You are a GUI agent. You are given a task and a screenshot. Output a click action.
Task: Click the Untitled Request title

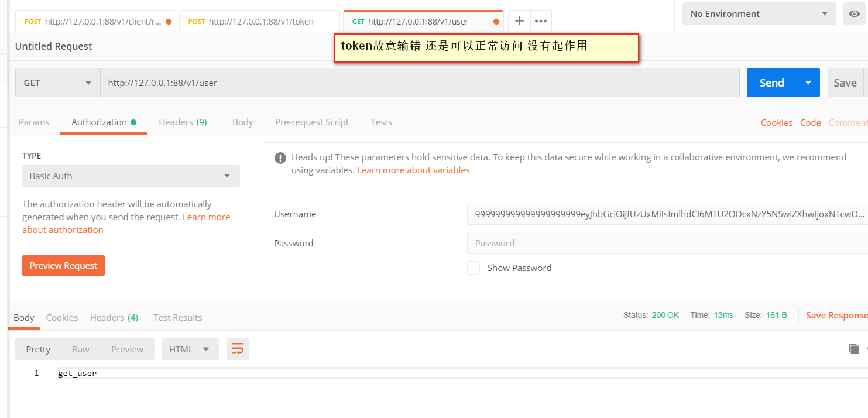(x=53, y=46)
